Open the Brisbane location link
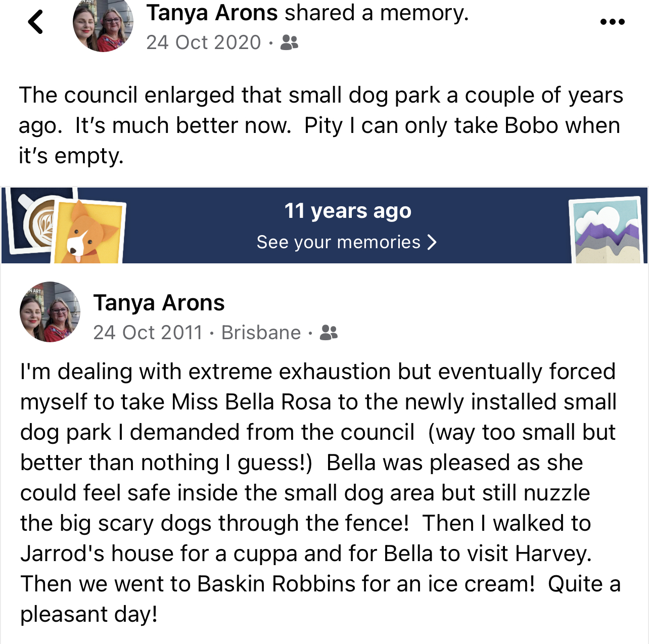The height and width of the screenshot is (644, 649). pos(261,333)
